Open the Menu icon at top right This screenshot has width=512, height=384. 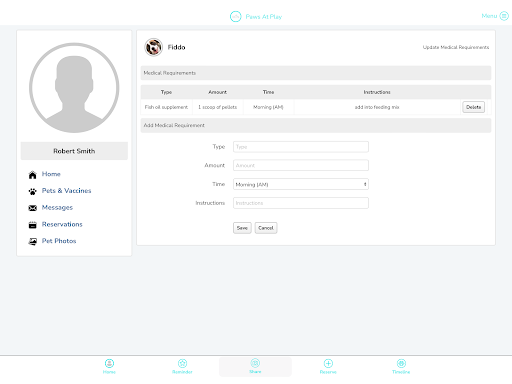coord(504,16)
